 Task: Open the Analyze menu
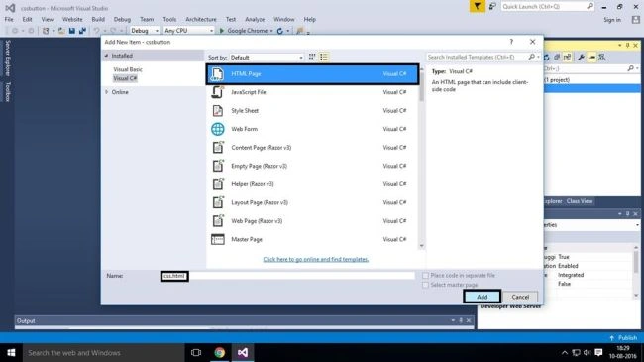[255, 19]
